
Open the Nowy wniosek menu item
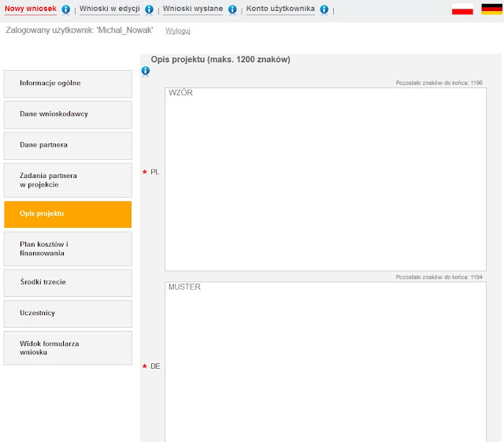pos(31,9)
